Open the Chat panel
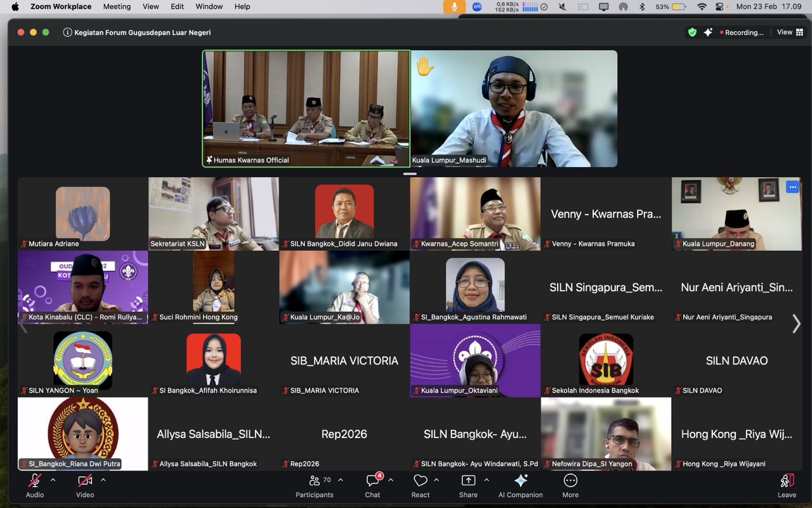812x508 pixels. click(372, 486)
